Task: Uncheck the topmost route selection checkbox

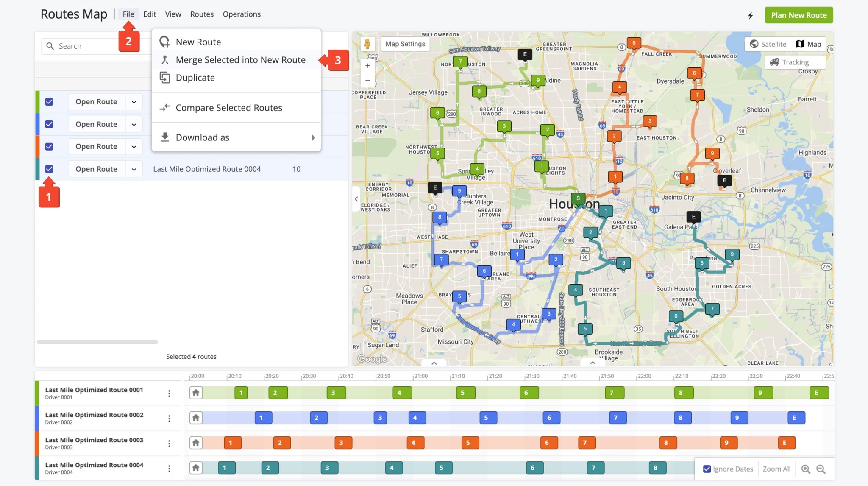Action: (49, 101)
